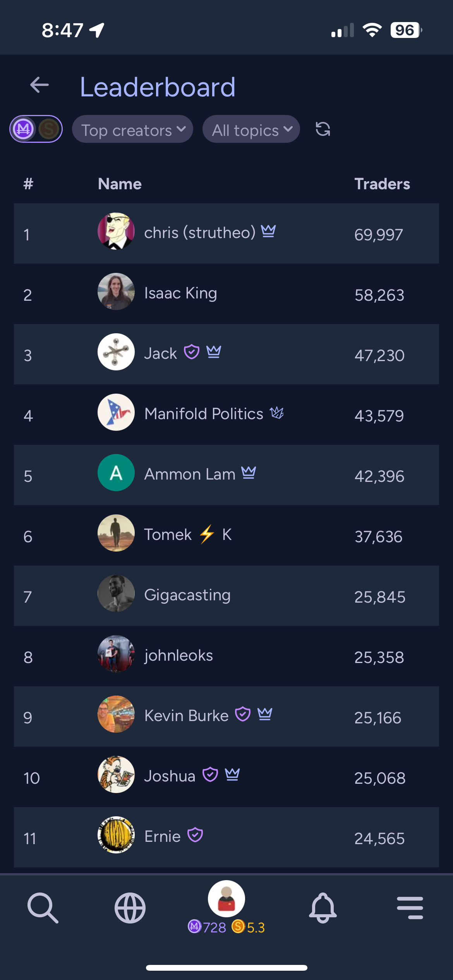Switch to mana currency in toggle

[x=24, y=129]
